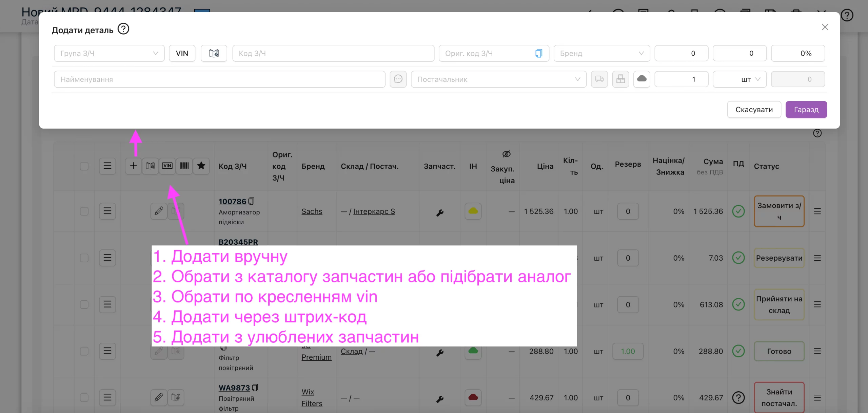Viewport: 868px width, 413px height.
Task: Click wrench icon in Wix Filters row
Action: [x=440, y=399]
